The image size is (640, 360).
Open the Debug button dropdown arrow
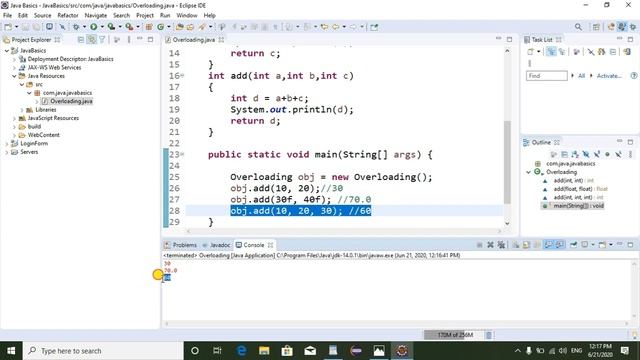pyautogui.click(x=84, y=27)
